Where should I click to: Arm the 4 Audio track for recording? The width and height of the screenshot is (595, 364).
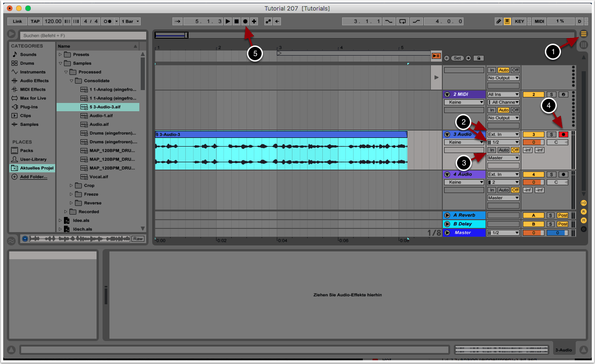pyautogui.click(x=563, y=175)
